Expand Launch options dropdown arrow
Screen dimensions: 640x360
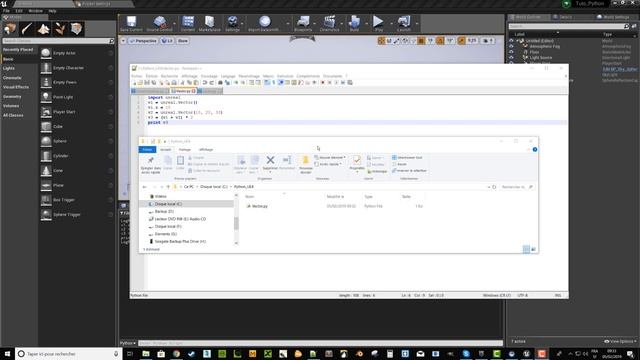coord(417,24)
